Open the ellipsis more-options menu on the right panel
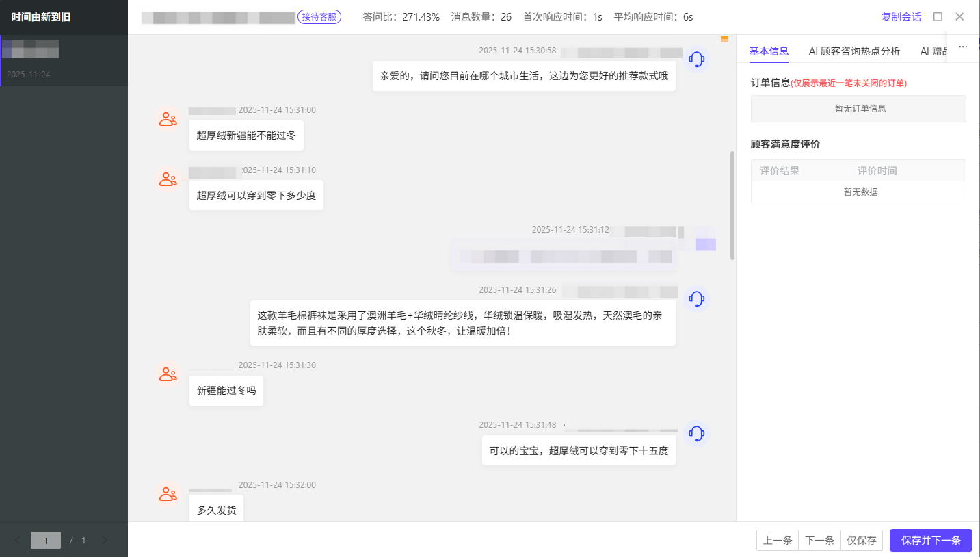The height and width of the screenshot is (557, 980). pos(962,47)
